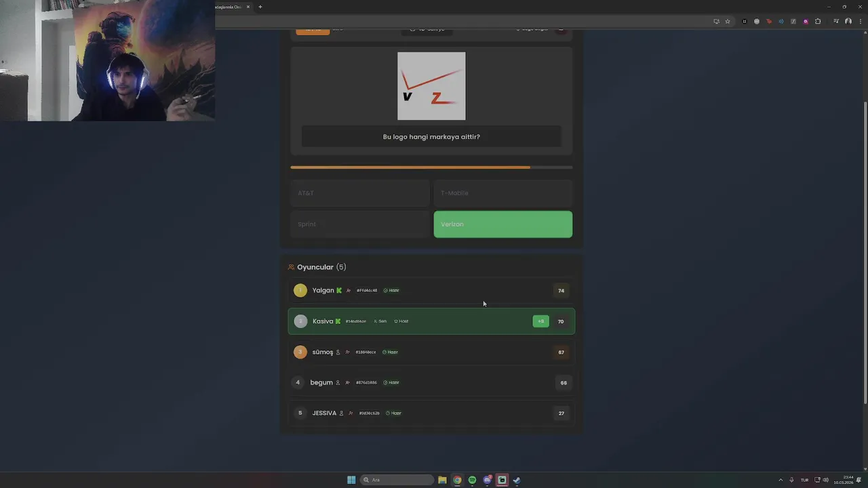This screenshot has height=488, width=868.
Task: Click the Host label in Kasiva's row
Action: point(401,321)
